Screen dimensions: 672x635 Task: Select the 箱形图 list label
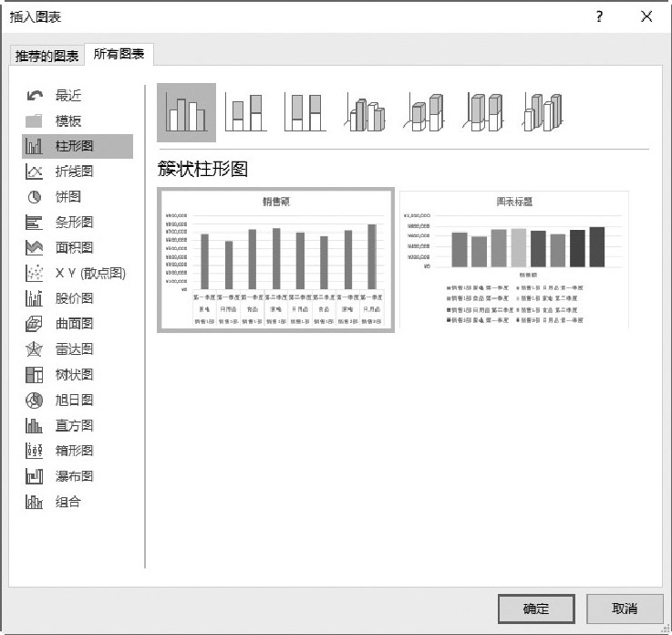(74, 451)
